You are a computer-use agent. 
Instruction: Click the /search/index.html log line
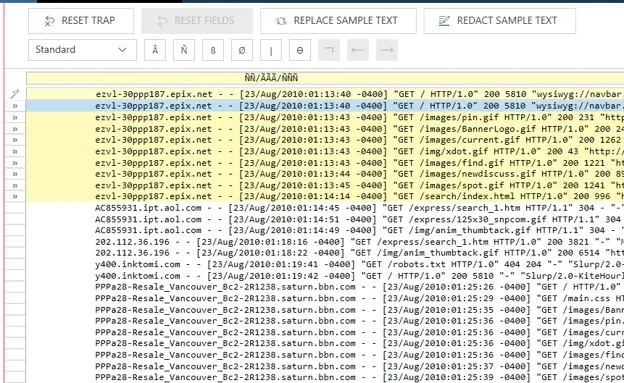[x=325, y=196]
